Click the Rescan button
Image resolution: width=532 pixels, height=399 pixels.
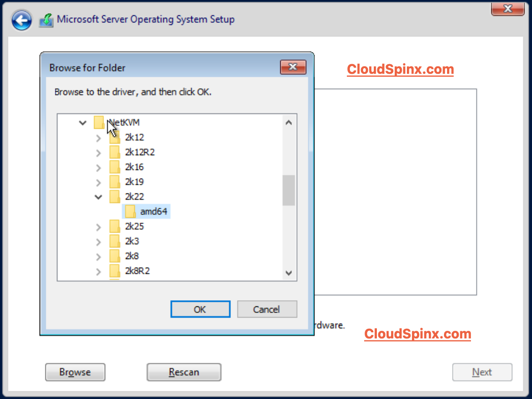184,373
